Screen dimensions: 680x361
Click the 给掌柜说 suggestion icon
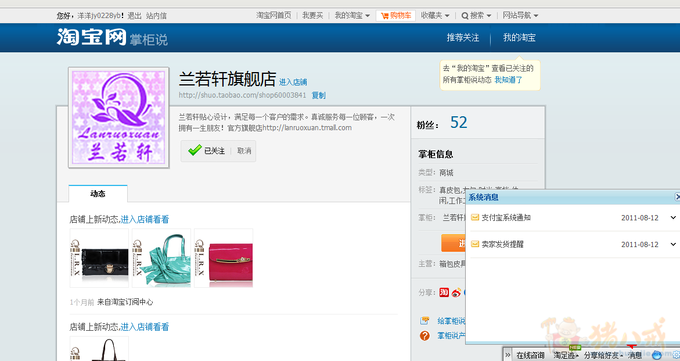(425, 321)
